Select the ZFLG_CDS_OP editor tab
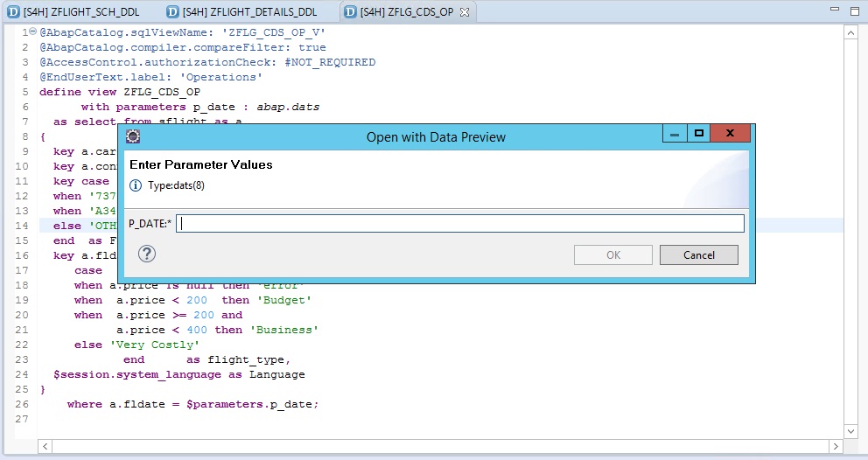 (406, 11)
